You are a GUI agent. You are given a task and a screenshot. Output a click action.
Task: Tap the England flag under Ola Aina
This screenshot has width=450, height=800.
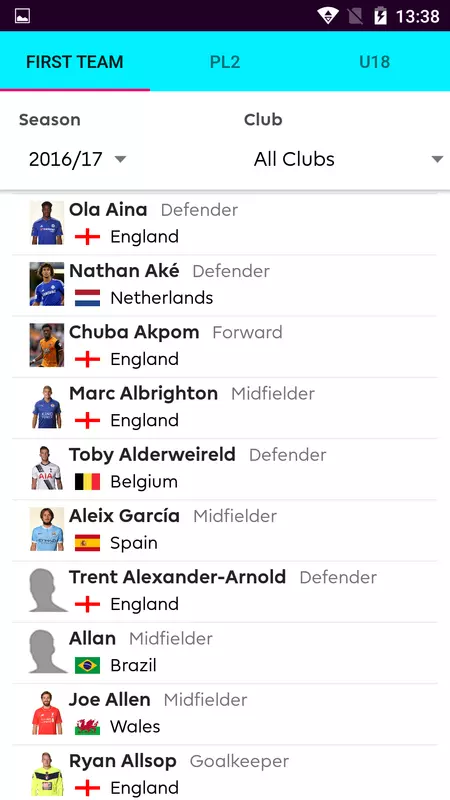coord(87,237)
